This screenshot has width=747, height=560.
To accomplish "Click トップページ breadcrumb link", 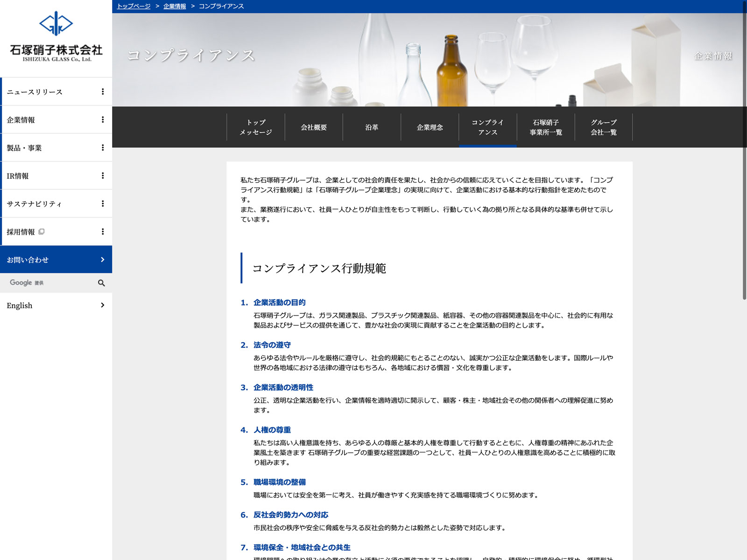I will pos(134,6).
